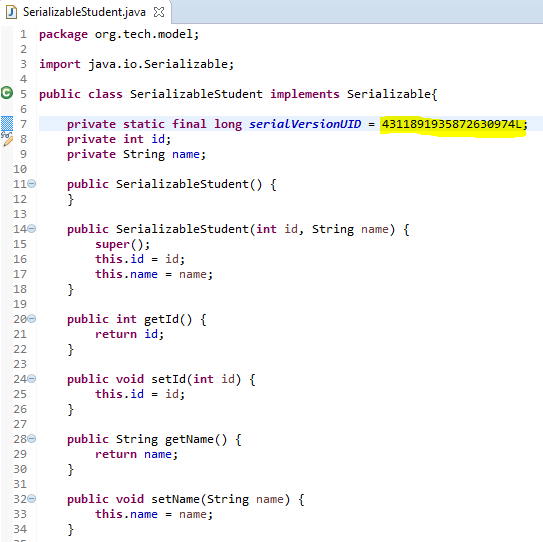The height and width of the screenshot is (542, 543).
Task: Collapse the getName method at line 28
Action: 32,439
